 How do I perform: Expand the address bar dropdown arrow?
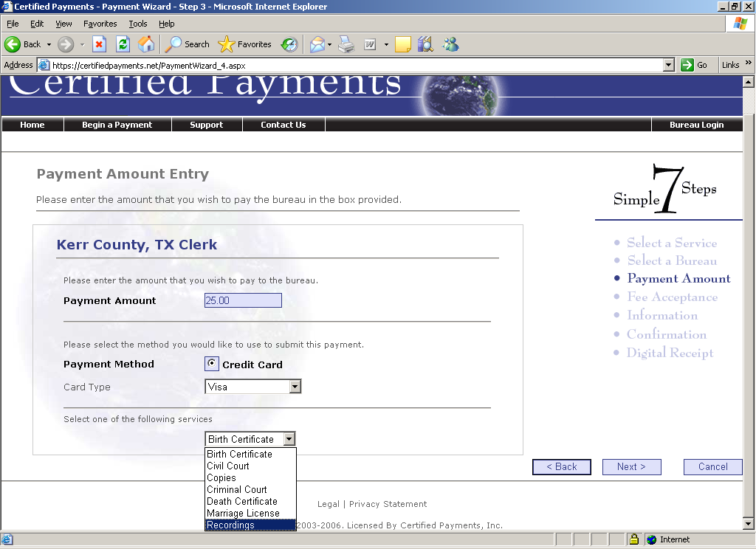click(669, 65)
